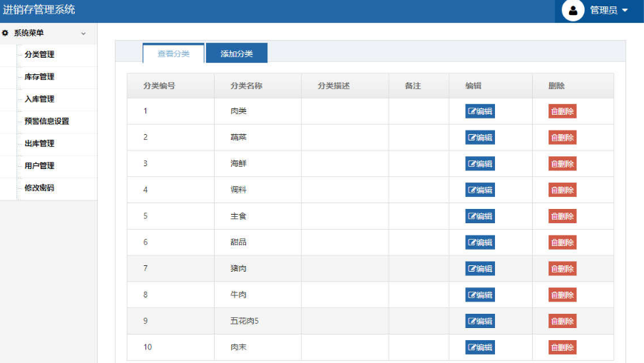Click the trash icon for 蔬菜 row
Image resolution: width=644 pixels, height=363 pixels.
(x=553, y=138)
